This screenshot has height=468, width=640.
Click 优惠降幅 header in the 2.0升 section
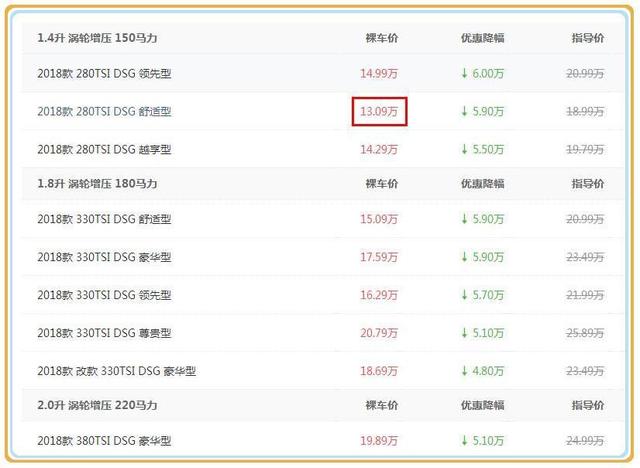pos(482,405)
